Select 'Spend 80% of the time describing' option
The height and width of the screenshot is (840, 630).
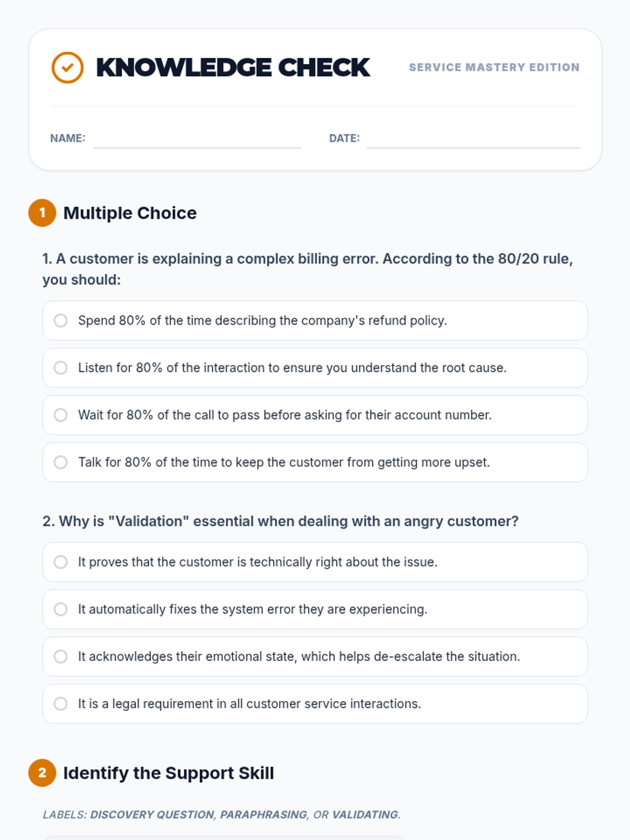(x=61, y=320)
